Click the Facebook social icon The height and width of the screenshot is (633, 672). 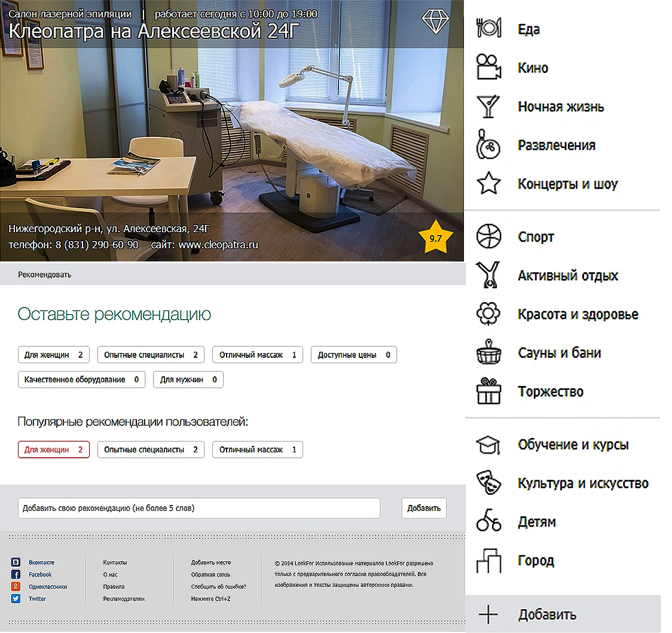point(16,574)
